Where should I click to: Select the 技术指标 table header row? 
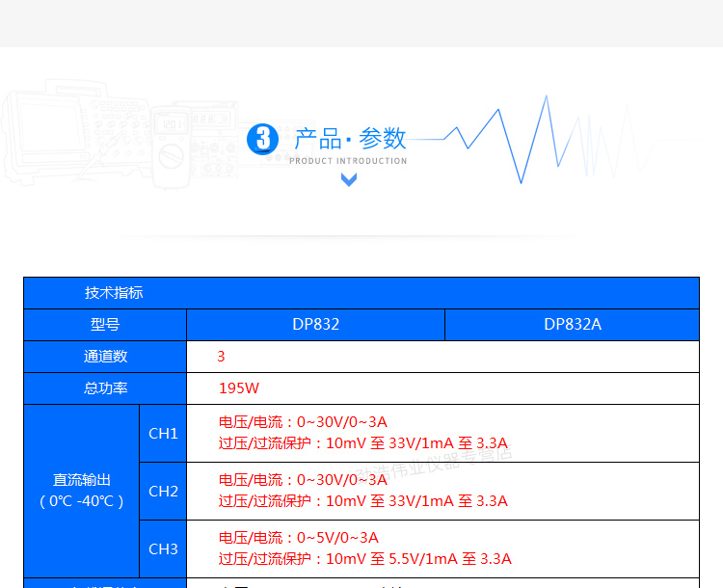(x=361, y=293)
